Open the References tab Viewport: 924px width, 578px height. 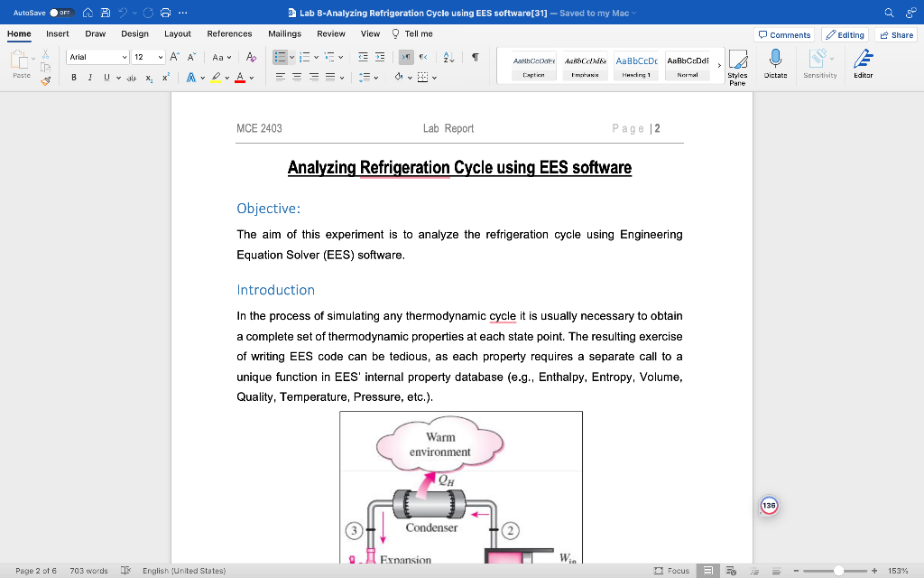coord(229,33)
